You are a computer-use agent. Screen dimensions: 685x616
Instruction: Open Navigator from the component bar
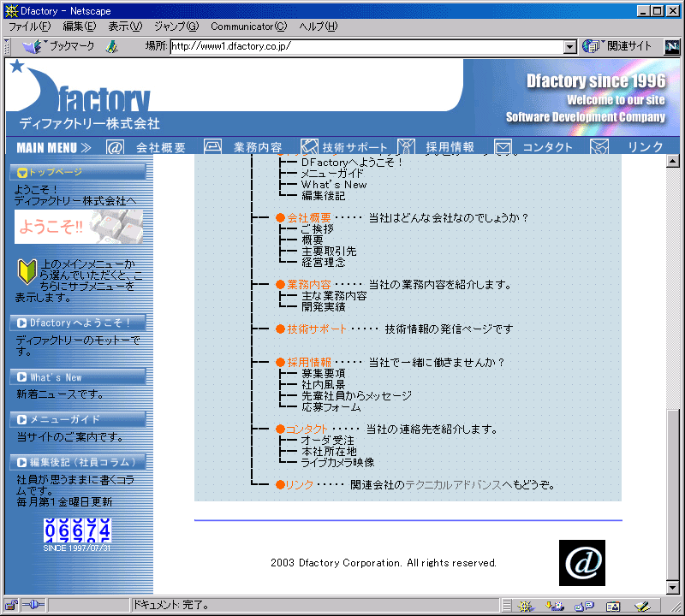[x=525, y=606]
